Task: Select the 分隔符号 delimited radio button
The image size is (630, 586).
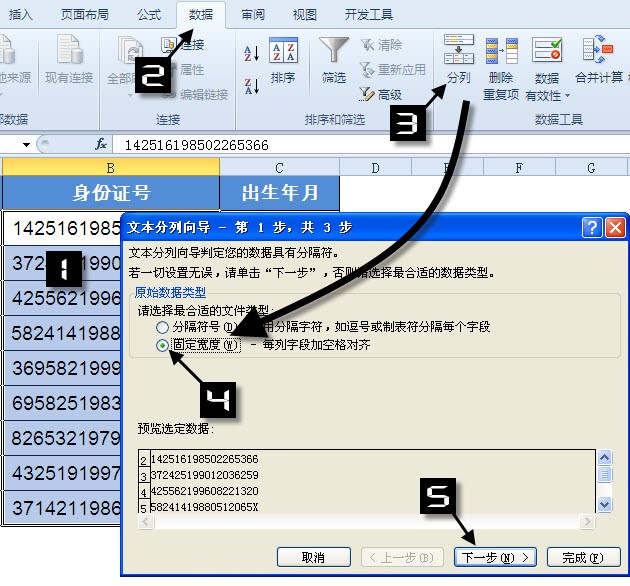Action: pyautogui.click(x=163, y=326)
